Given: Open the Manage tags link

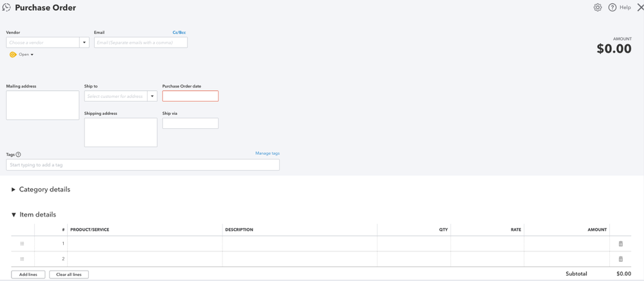Looking at the screenshot, I should point(268,153).
